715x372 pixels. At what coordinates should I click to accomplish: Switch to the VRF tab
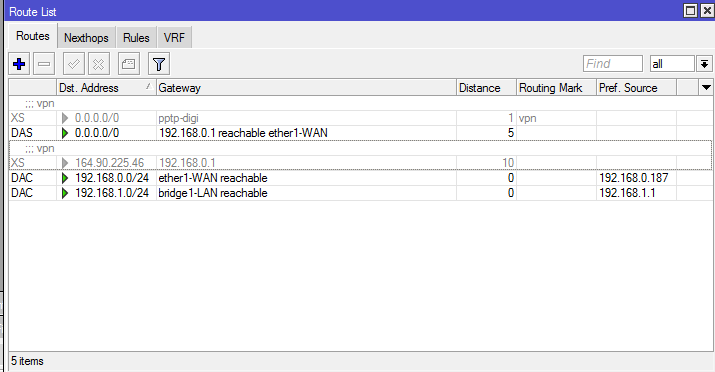[x=174, y=37]
